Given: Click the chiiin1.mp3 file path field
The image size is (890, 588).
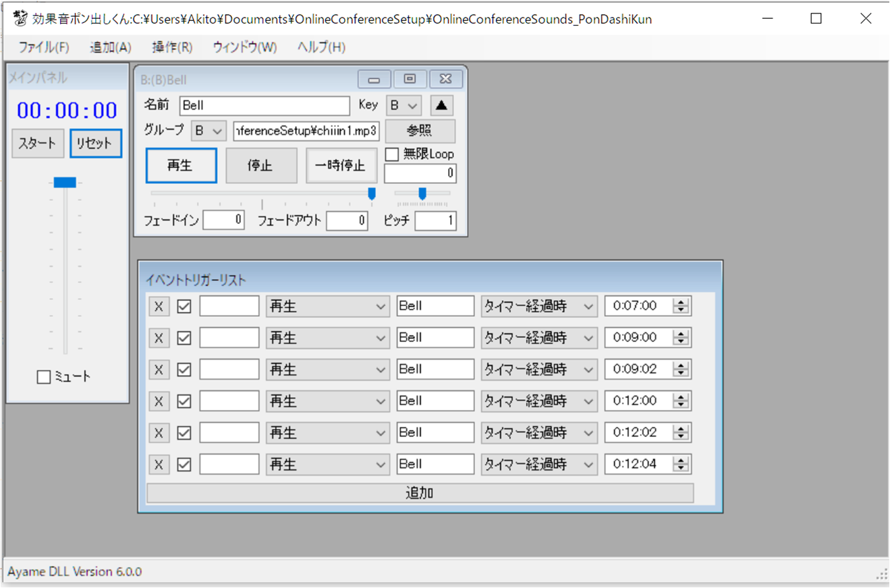Looking at the screenshot, I should tap(306, 131).
